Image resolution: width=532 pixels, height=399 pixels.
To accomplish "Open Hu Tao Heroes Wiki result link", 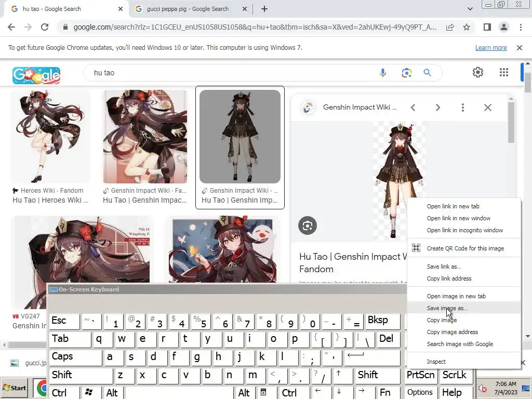I will (x=50, y=200).
